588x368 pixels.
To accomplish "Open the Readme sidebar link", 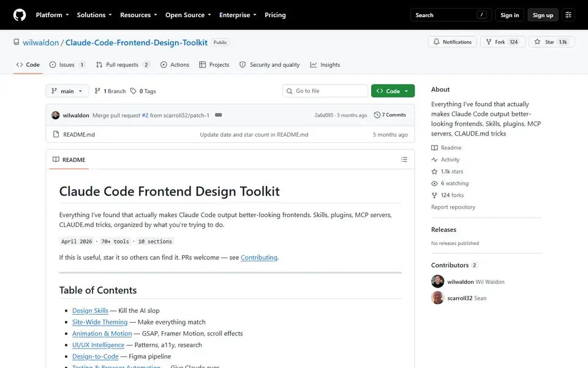I will click(x=447, y=148).
